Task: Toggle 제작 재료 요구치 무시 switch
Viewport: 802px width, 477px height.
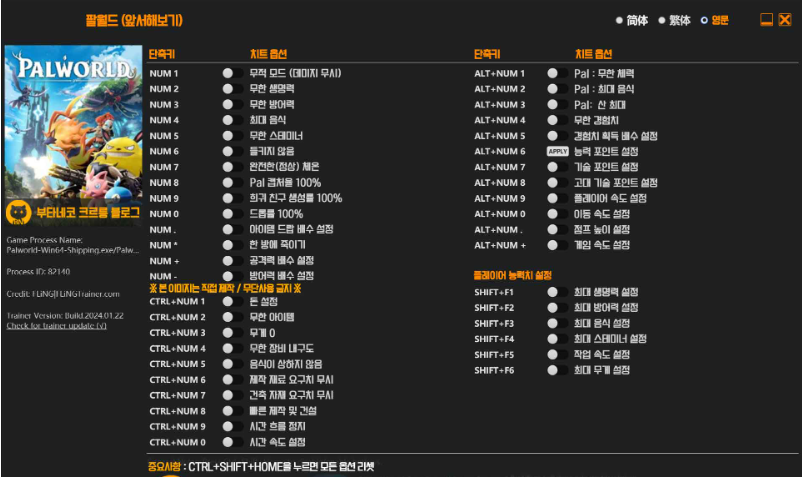Action: pyautogui.click(x=233, y=380)
